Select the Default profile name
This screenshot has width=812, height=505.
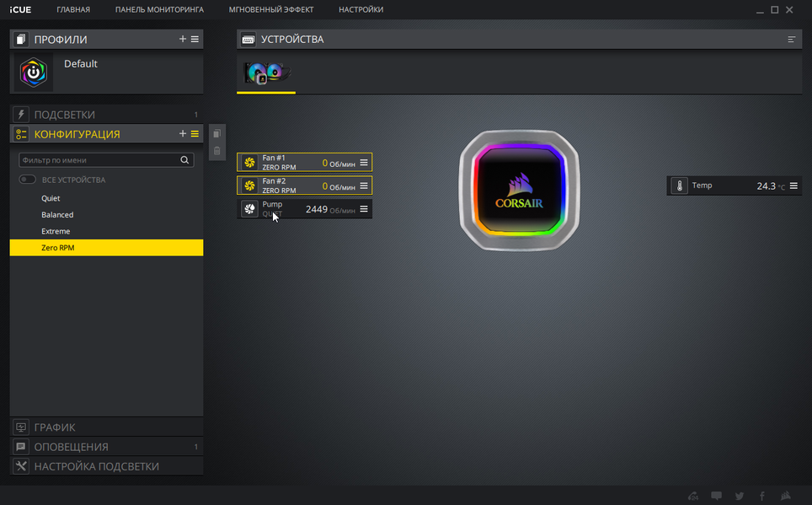(81, 64)
